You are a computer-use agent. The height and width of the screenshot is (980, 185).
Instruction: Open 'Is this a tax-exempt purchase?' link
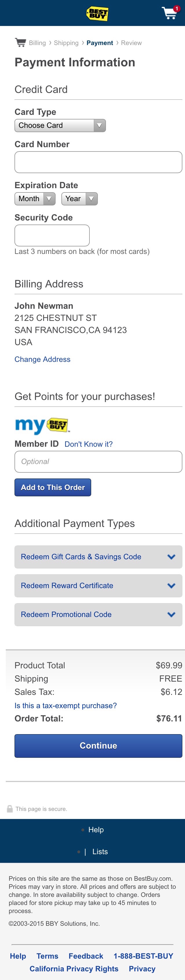pos(65,705)
